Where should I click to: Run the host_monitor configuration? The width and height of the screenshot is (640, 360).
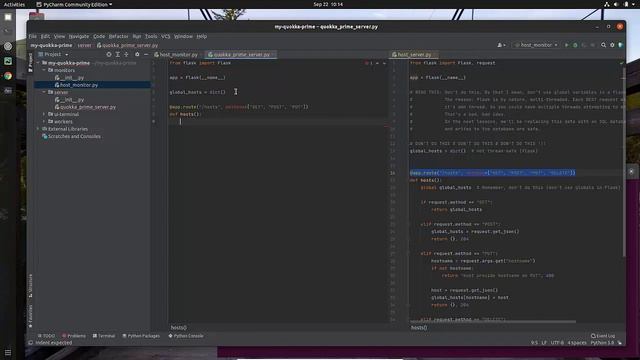point(567,45)
